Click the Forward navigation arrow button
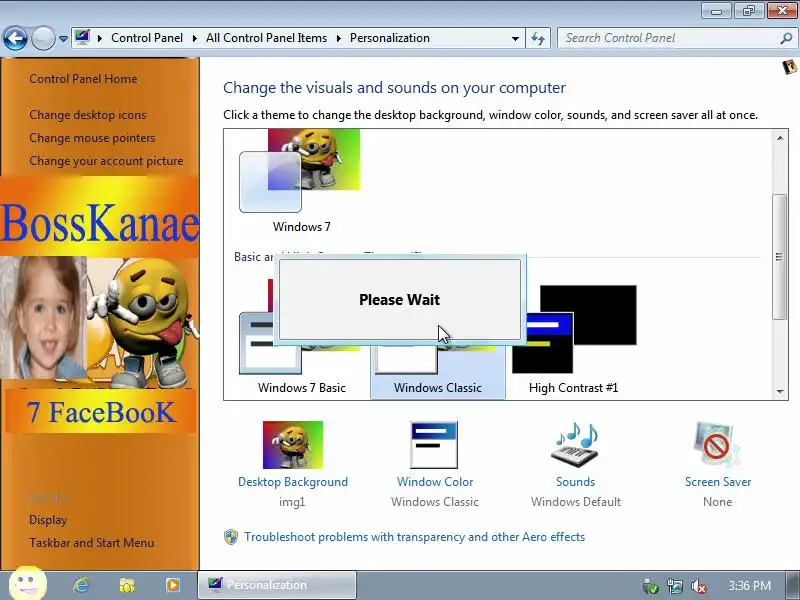This screenshot has width=800, height=600. pos(43,38)
